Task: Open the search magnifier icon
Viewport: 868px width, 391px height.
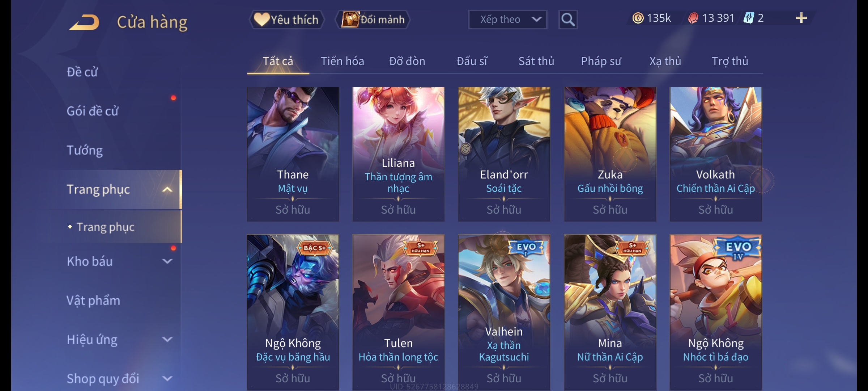Action: click(568, 20)
